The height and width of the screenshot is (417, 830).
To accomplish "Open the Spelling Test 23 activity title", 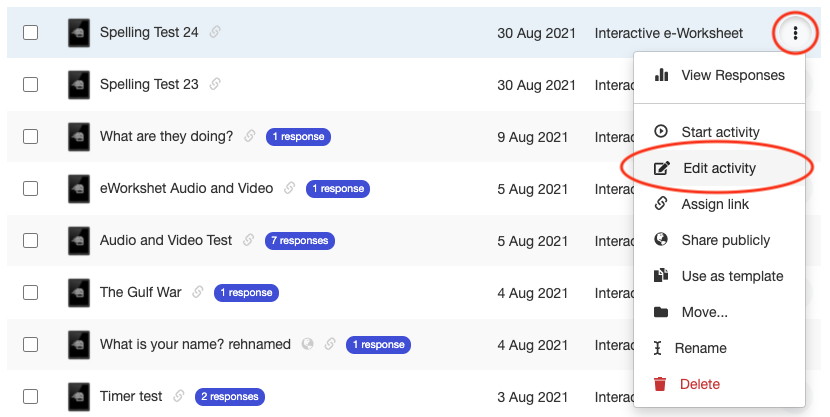I will [x=149, y=84].
